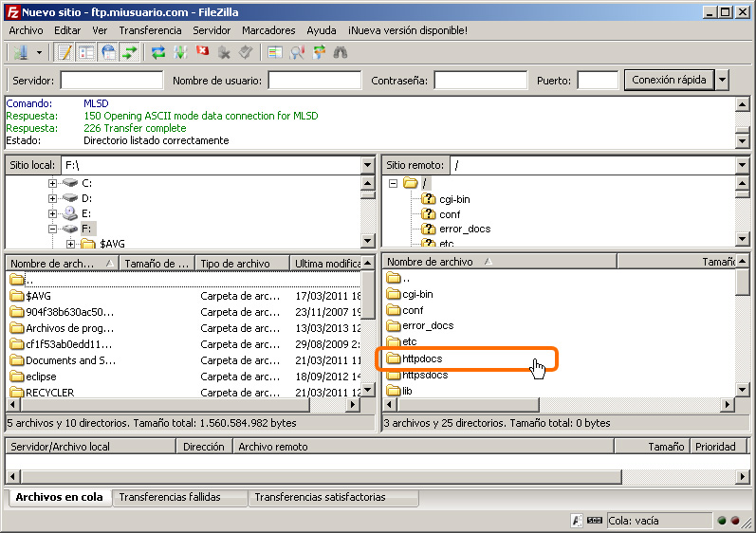Toggle the remote directory tree view
756x533 pixels.
[108, 52]
